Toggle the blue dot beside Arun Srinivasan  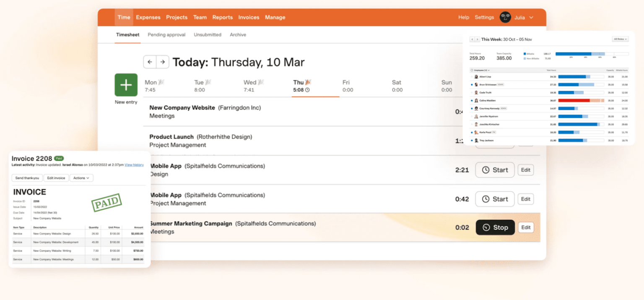tap(471, 85)
